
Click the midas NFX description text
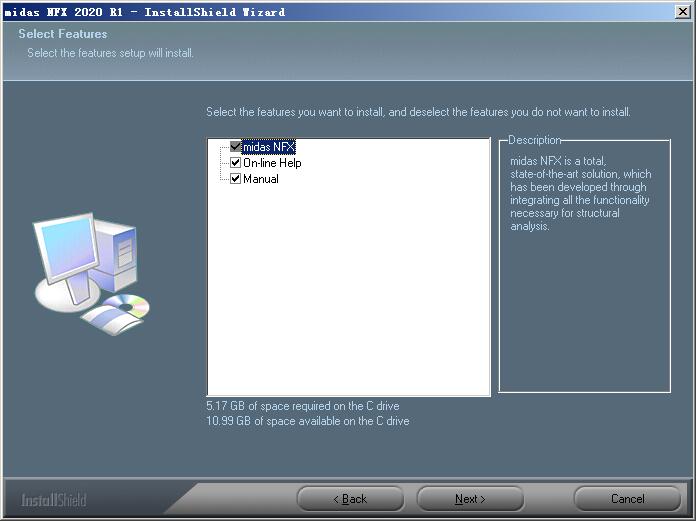click(x=581, y=193)
